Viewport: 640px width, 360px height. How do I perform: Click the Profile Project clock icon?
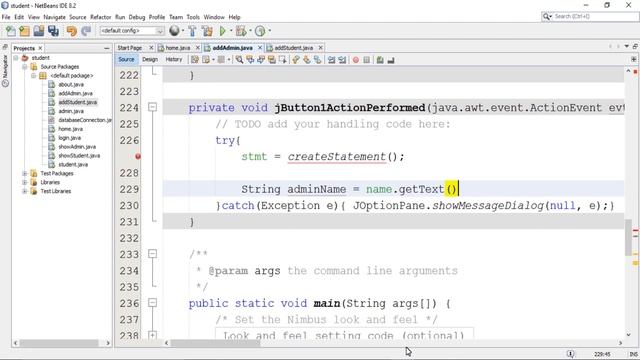pos(260,31)
